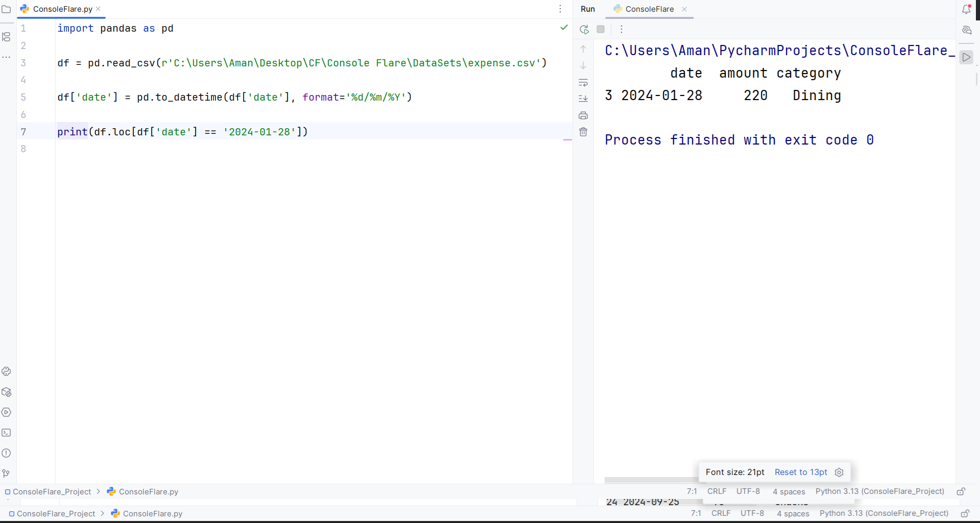The width and height of the screenshot is (980, 523).
Task: Open the UTF-8 encoding dropdown
Action: tap(752, 514)
